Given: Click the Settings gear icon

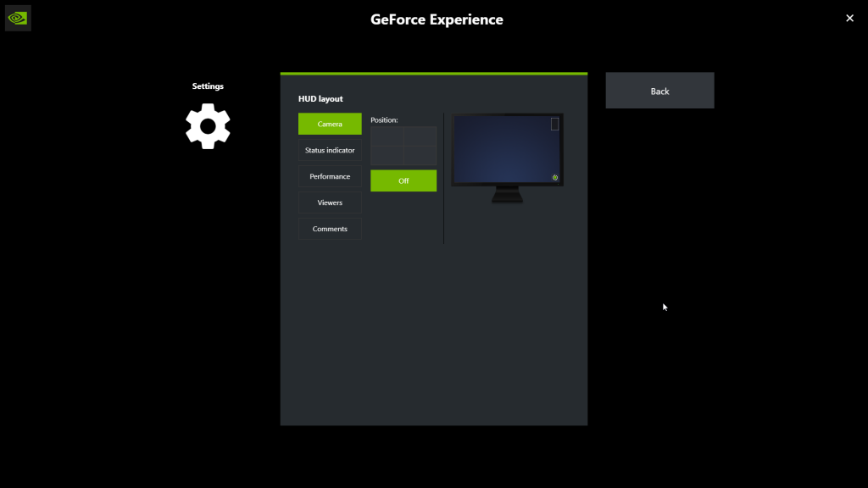Looking at the screenshot, I should point(208,126).
